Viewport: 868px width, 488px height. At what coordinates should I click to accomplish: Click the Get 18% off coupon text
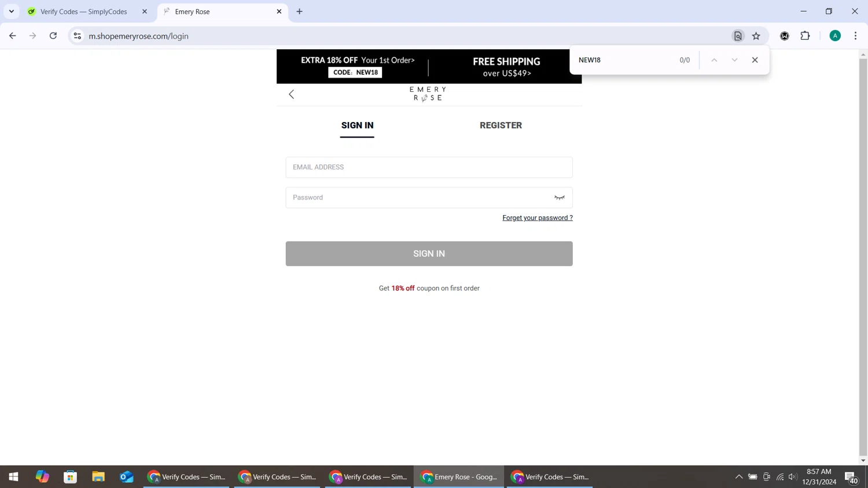pyautogui.click(x=429, y=289)
